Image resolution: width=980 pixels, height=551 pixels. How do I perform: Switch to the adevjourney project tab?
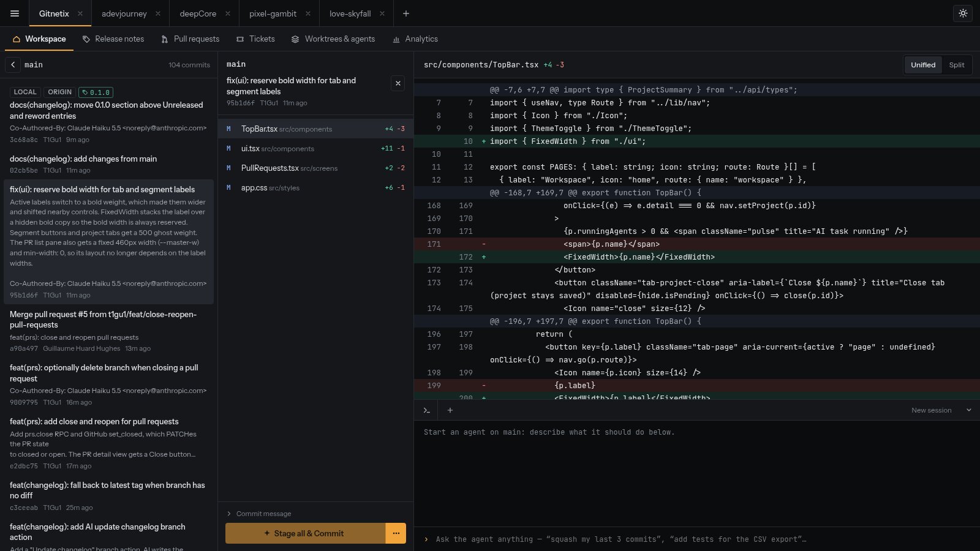click(124, 13)
